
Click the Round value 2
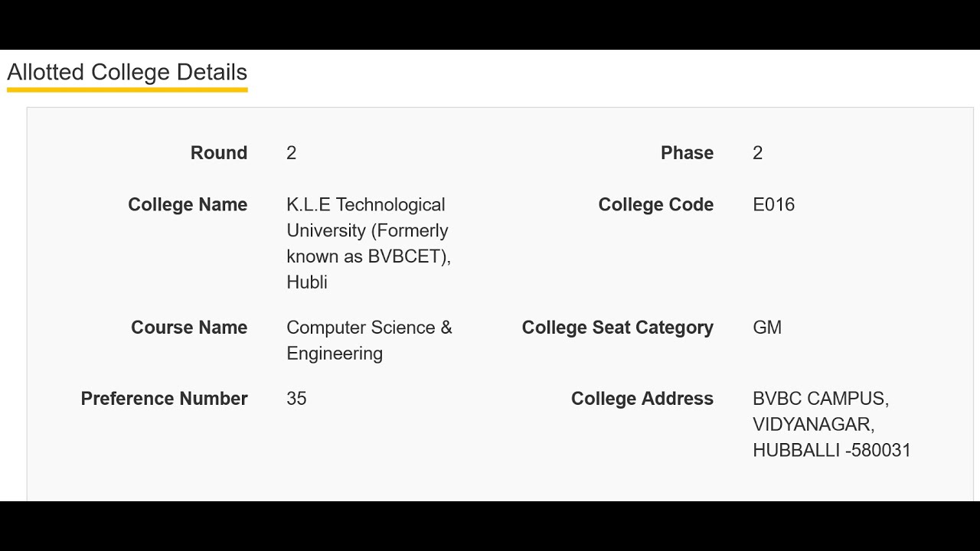(x=292, y=153)
